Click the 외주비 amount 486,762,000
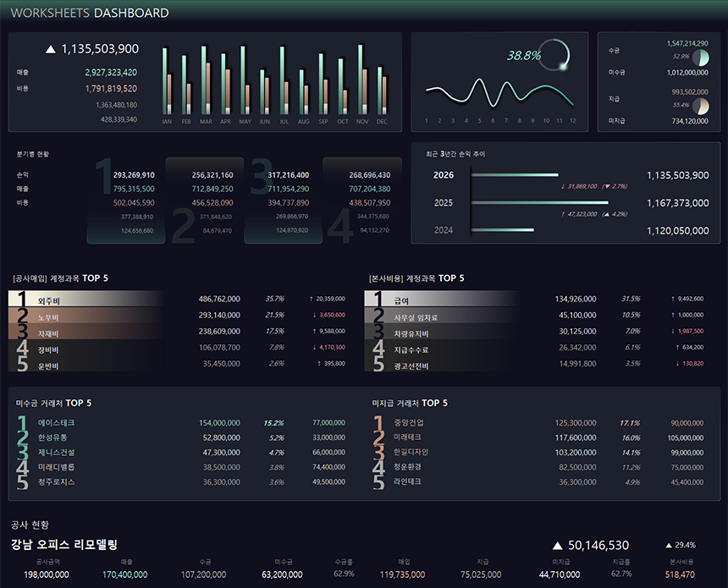This screenshot has height=588, width=728. point(219,299)
